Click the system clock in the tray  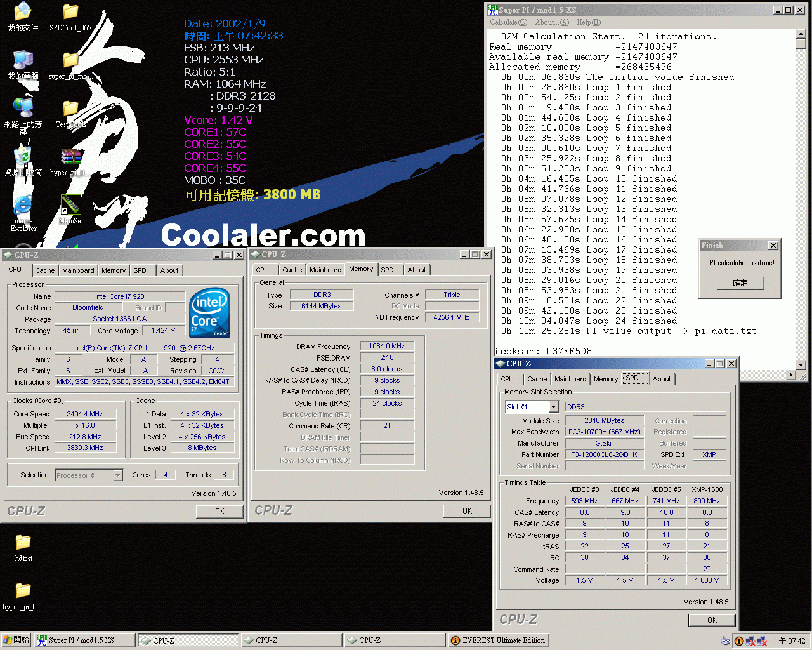(x=788, y=641)
